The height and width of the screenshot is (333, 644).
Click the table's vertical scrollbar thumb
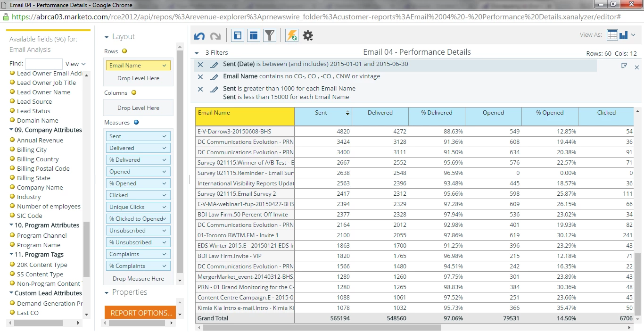click(x=637, y=283)
